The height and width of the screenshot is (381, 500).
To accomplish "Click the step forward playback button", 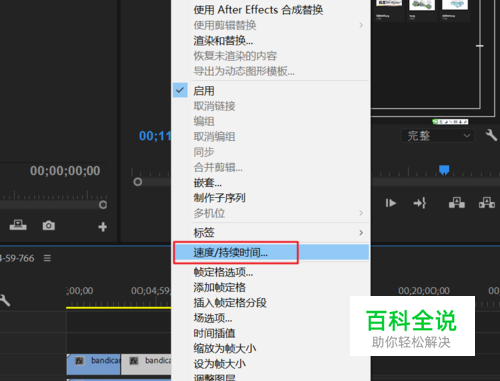I will pyautogui.click(x=391, y=203).
